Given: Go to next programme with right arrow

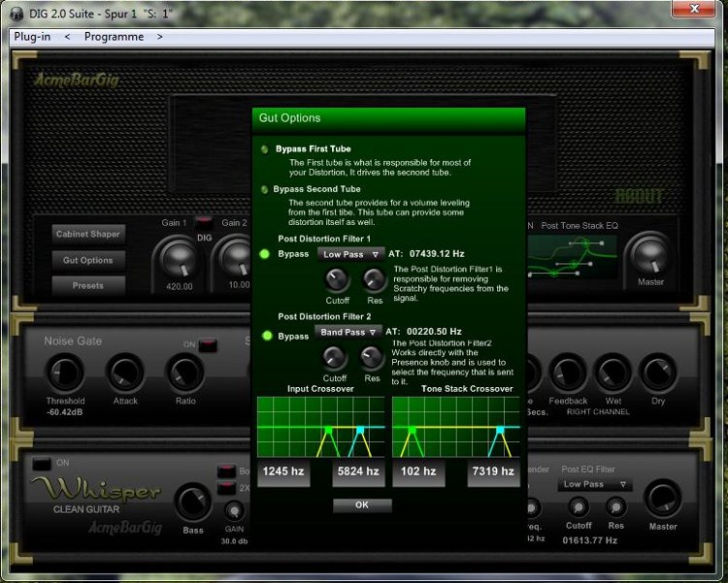Looking at the screenshot, I should pos(160,37).
